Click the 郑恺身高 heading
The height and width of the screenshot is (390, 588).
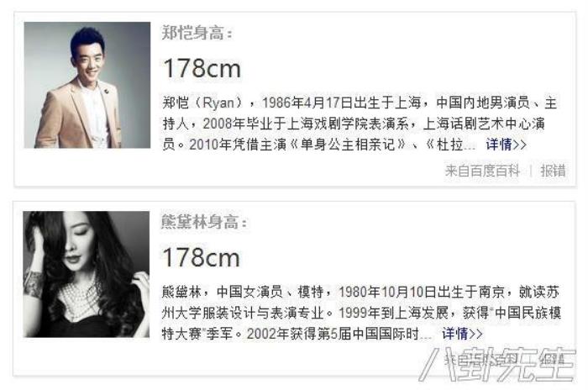(x=197, y=33)
